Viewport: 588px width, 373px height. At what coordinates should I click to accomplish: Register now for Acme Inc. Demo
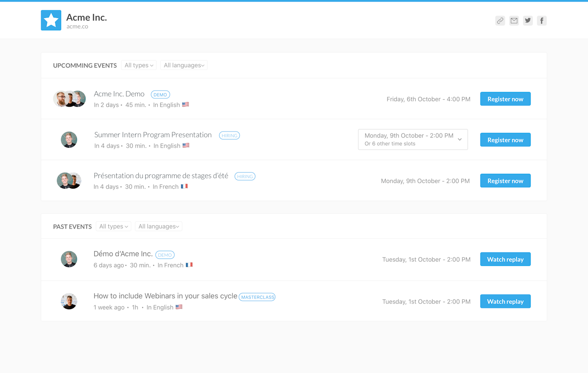pyautogui.click(x=505, y=99)
